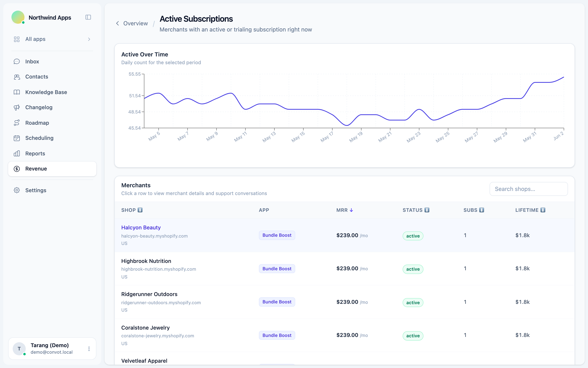
Task: Sort by SUBS column icon
Action: click(x=482, y=210)
